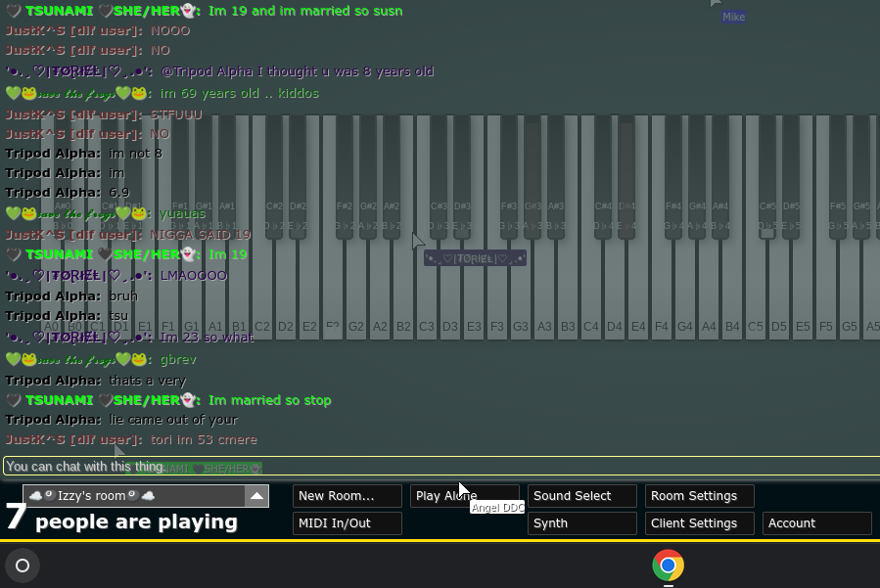Play the G#3 black piano key
This screenshot has height=588, width=880.
tap(533, 177)
